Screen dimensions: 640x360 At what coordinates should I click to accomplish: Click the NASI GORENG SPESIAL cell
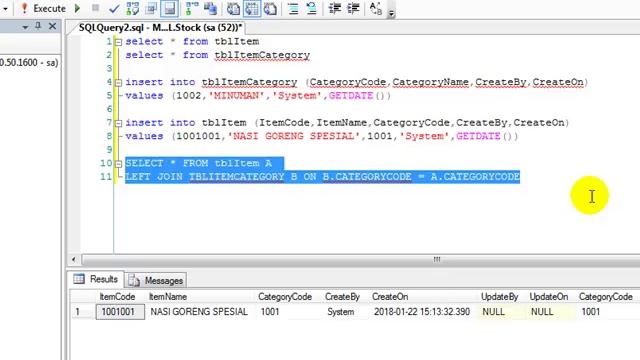click(x=200, y=312)
